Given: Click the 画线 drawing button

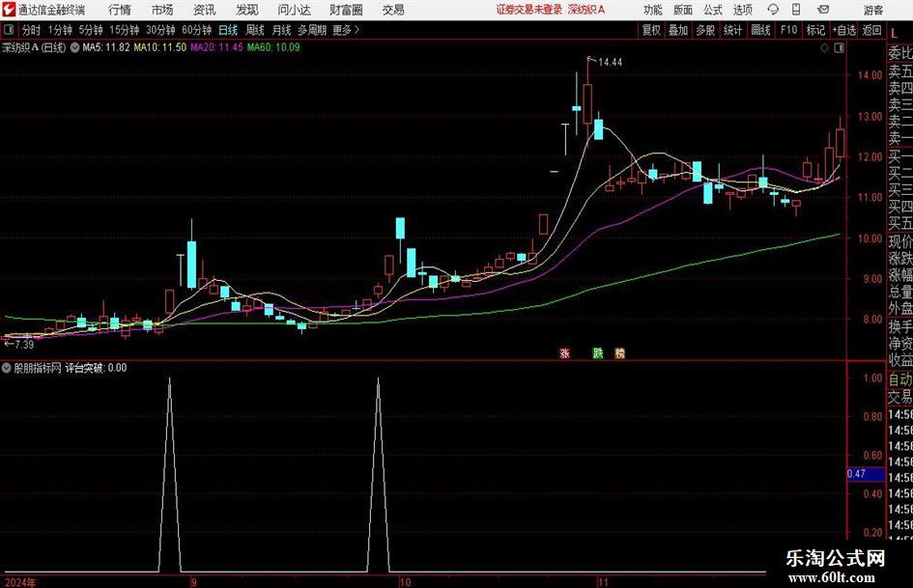Looking at the screenshot, I should [x=760, y=30].
